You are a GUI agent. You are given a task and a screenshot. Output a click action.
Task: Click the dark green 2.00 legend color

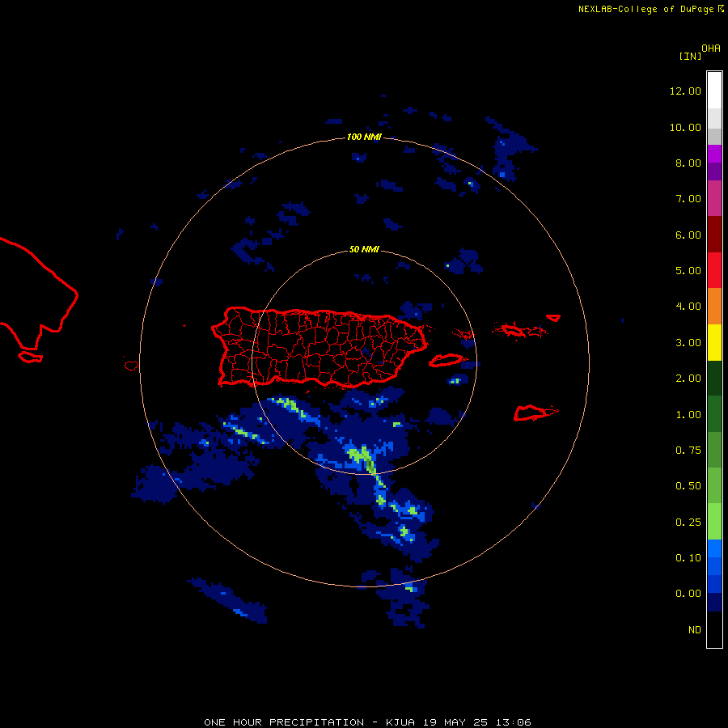[714, 378]
